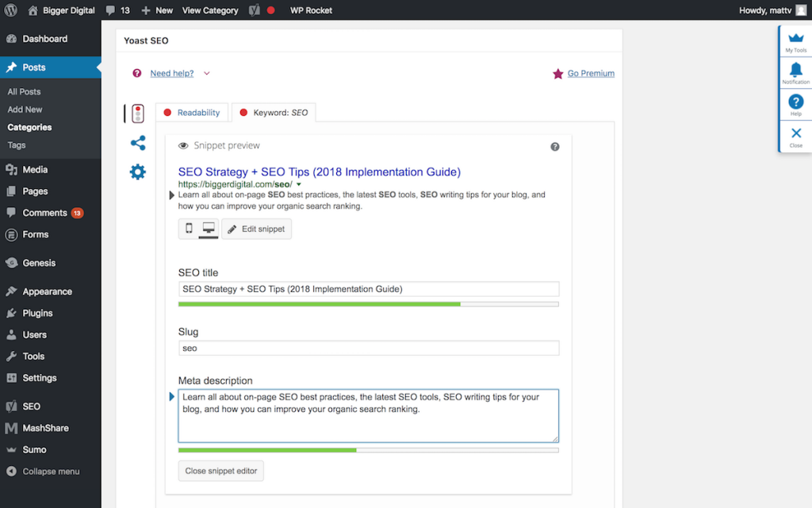The height and width of the screenshot is (508, 812).
Task: Open the Yoast social share tab
Action: [138, 143]
